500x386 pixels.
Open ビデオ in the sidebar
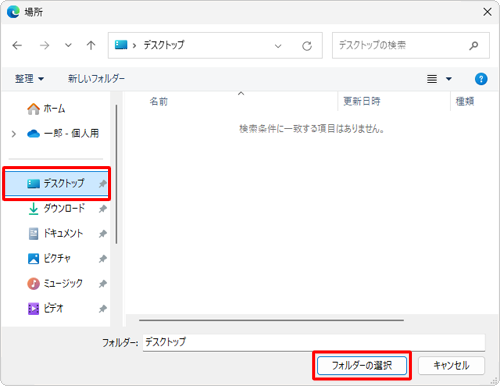coord(45,308)
